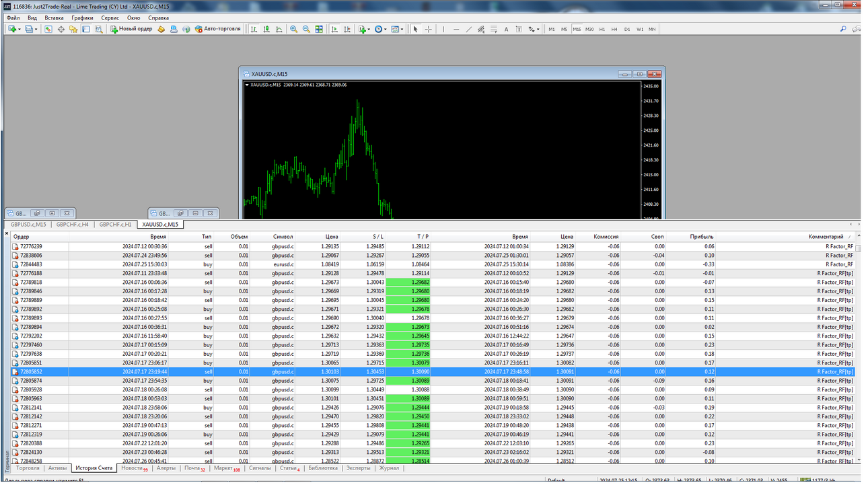
Task: Zoom out on the chart
Action: (x=306, y=29)
